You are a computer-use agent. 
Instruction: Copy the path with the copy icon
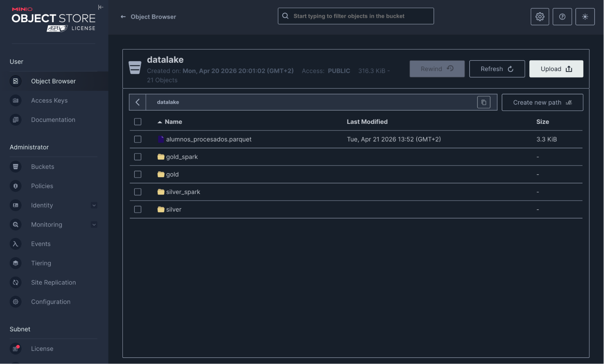coord(484,102)
